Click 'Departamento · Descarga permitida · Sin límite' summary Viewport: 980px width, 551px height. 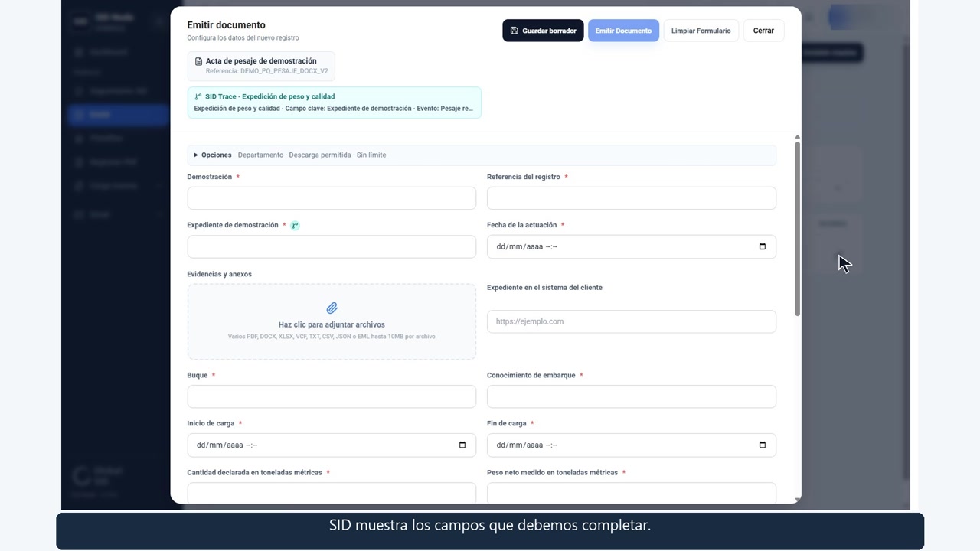click(x=312, y=155)
